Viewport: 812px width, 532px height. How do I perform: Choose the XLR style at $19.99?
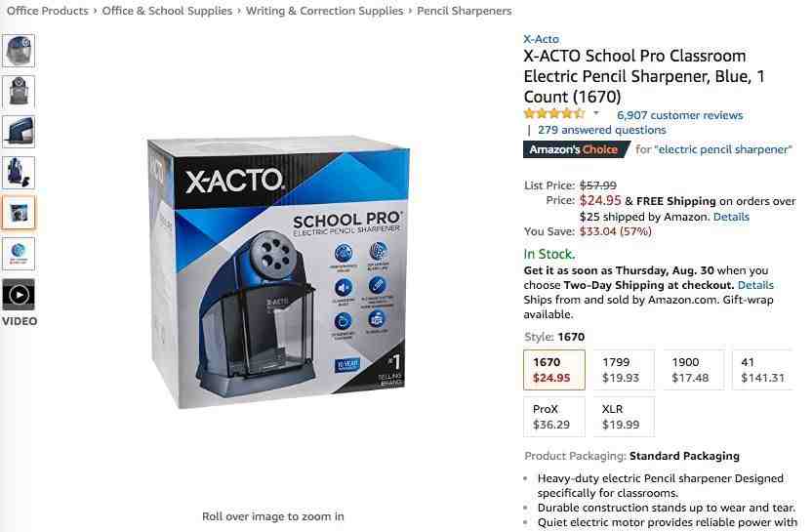(624, 417)
